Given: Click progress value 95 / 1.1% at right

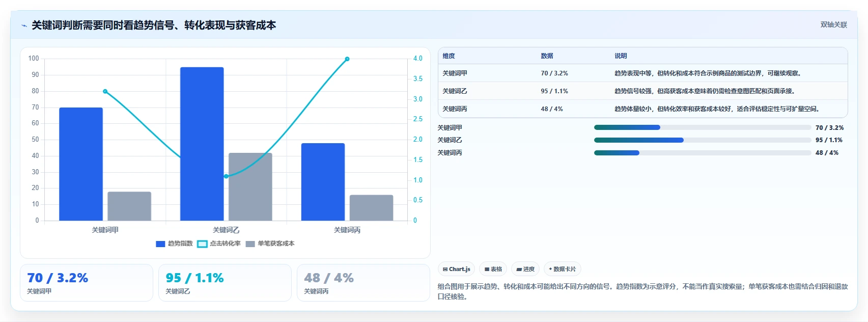Looking at the screenshot, I should tap(829, 140).
